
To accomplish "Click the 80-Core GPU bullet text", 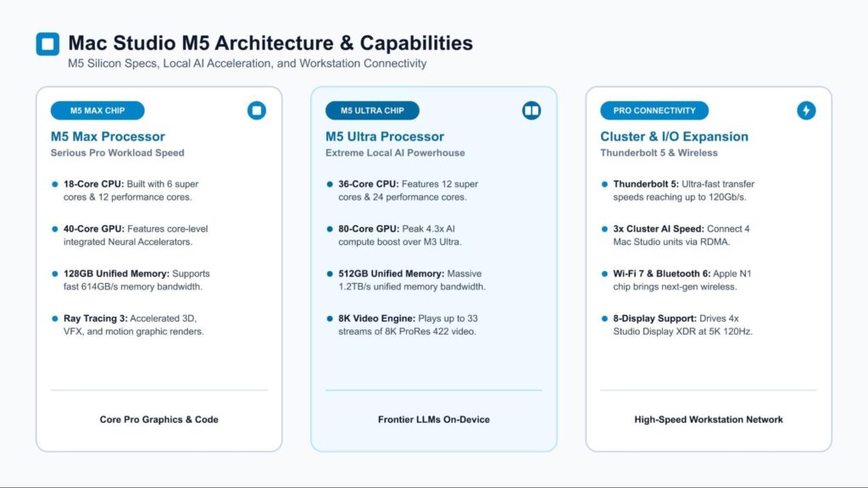I will 400,236.
